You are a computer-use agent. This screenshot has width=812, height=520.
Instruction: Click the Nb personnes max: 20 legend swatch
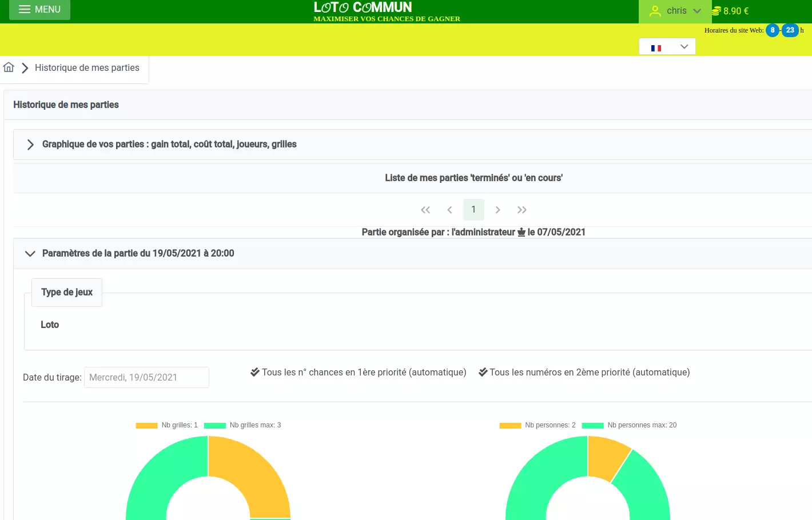(x=592, y=426)
